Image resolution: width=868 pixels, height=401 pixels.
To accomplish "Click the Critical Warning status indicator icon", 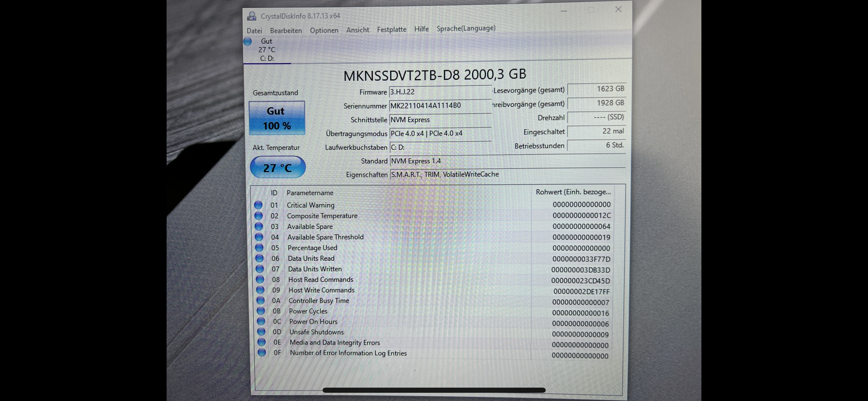I will pos(258,205).
